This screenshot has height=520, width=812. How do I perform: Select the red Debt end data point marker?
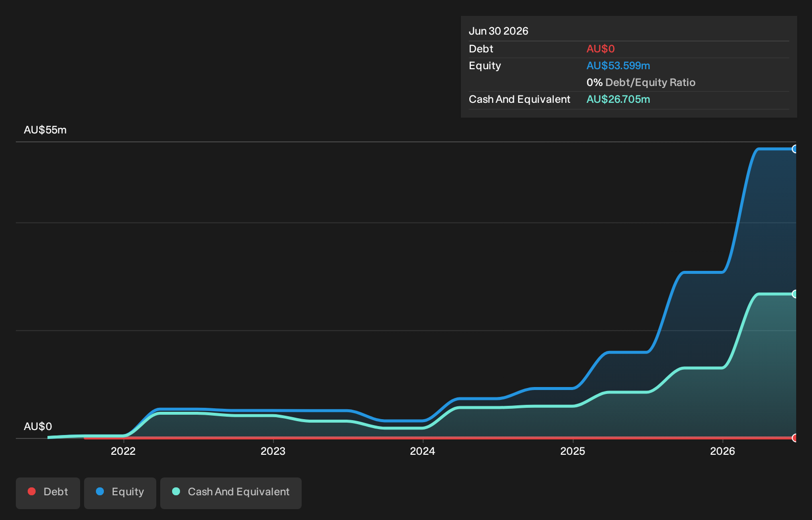pyautogui.click(x=795, y=438)
